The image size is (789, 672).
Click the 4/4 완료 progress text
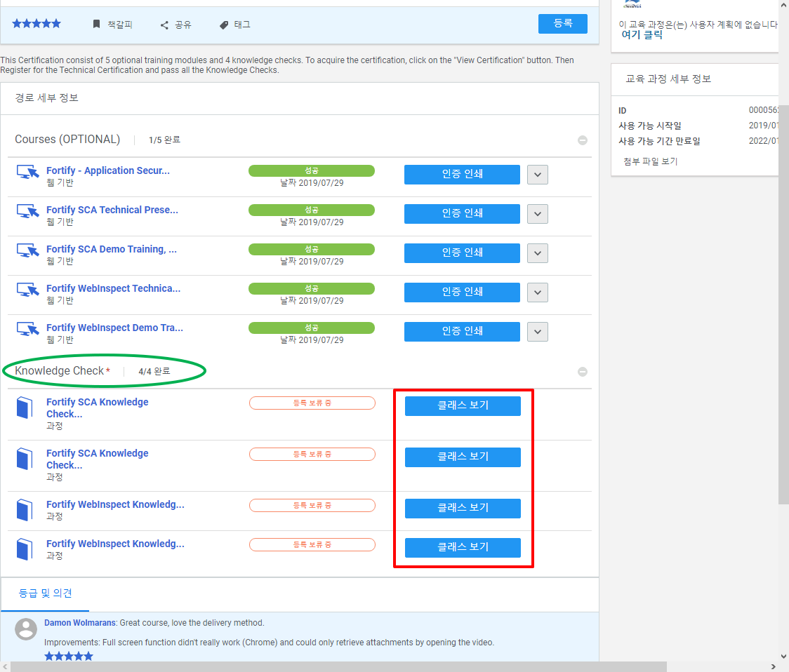tap(154, 371)
